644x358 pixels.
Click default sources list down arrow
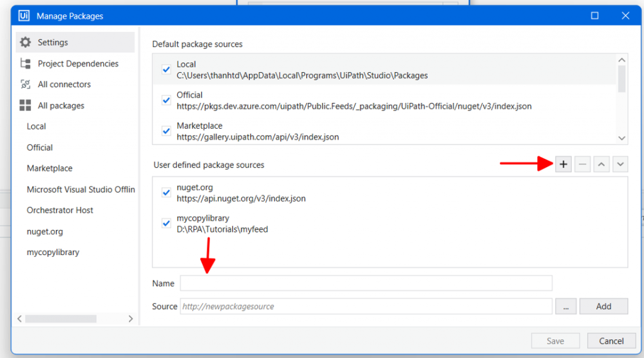click(x=622, y=138)
